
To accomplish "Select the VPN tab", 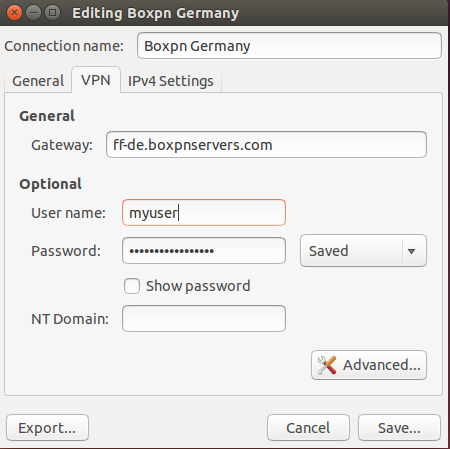I will click(x=96, y=80).
